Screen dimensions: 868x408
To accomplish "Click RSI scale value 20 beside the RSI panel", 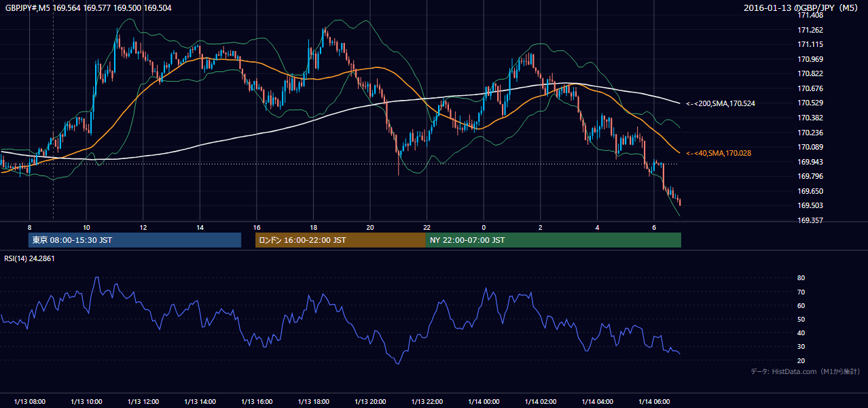I will [801, 360].
